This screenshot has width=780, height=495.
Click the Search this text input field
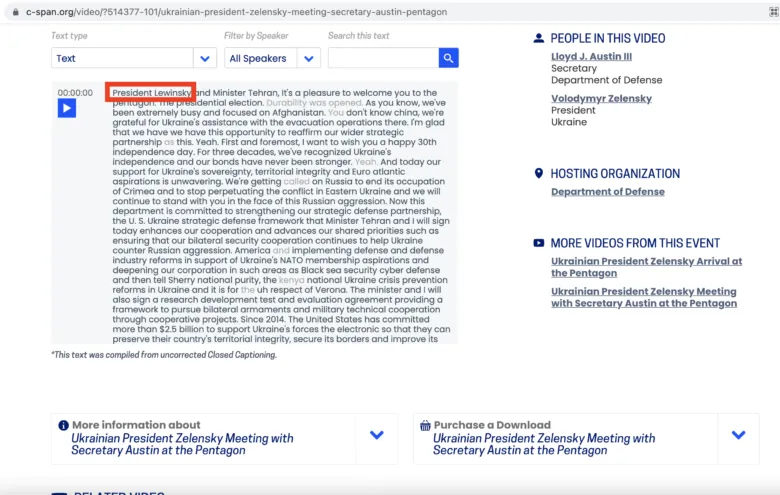tap(384, 58)
